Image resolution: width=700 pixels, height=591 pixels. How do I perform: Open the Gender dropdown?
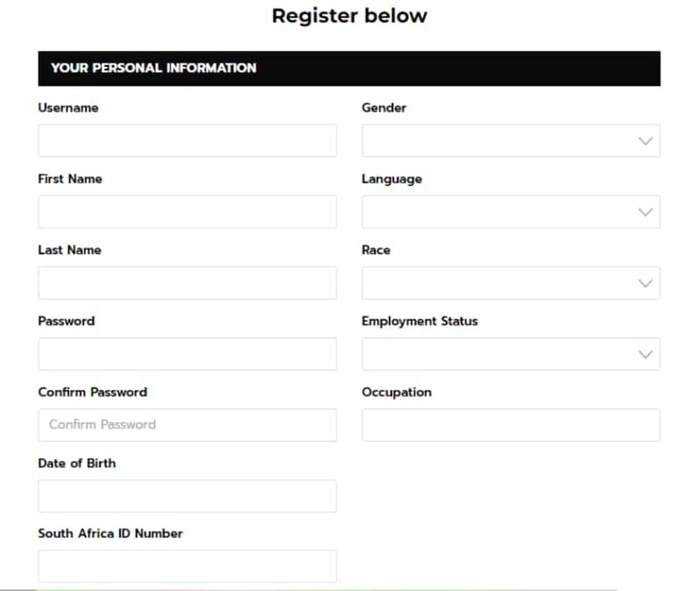(x=509, y=141)
